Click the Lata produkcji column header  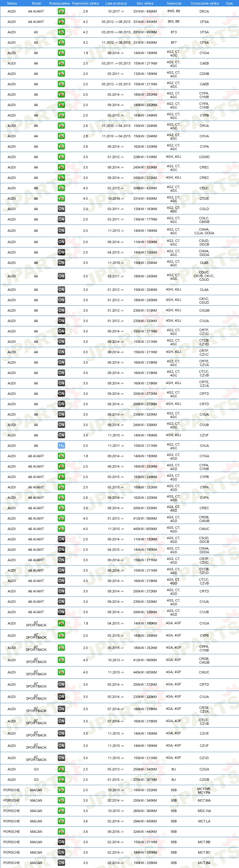pyautogui.click(x=116, y=3)
